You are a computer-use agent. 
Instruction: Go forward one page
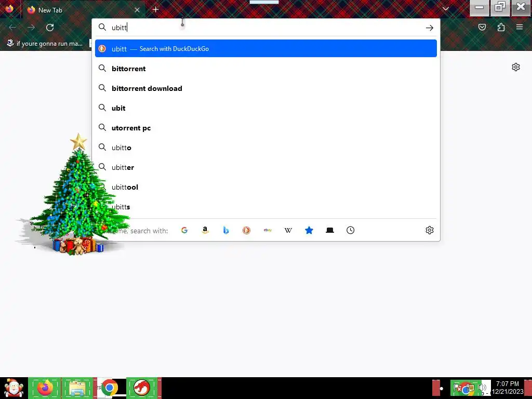point(31,28)
